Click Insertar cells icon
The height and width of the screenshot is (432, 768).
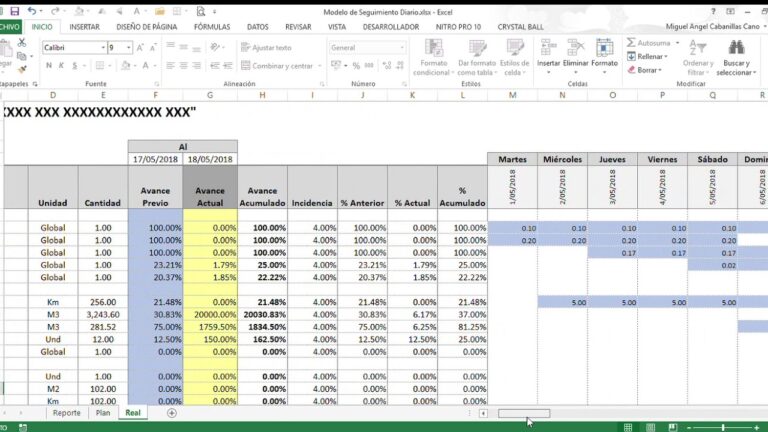[x=548, y=57]
